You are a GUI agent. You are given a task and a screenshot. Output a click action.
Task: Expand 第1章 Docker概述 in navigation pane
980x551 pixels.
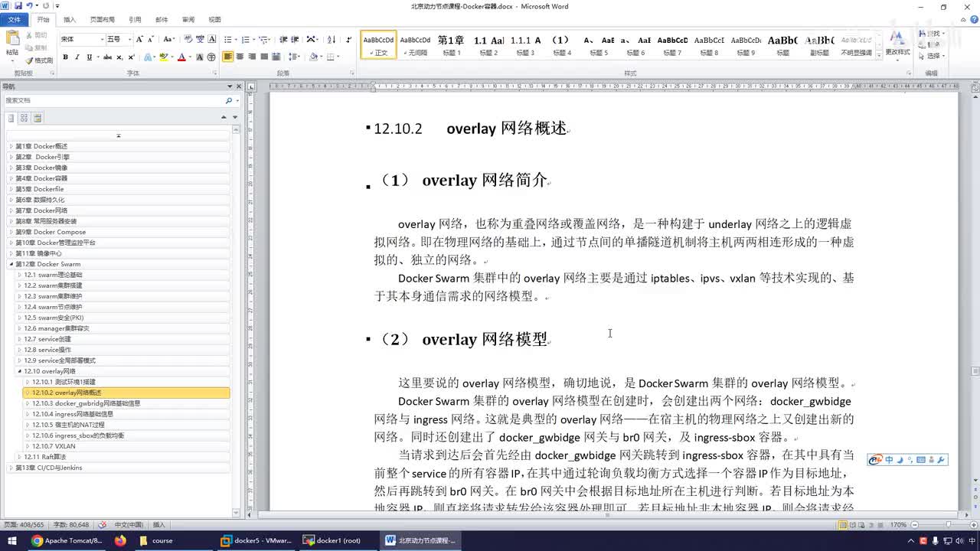click(11, 146)
